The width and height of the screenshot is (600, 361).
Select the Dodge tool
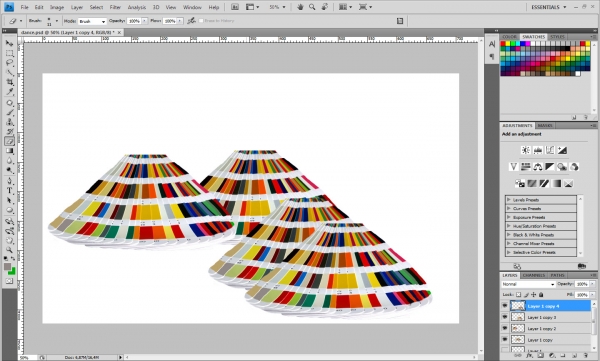click(9, 170)
